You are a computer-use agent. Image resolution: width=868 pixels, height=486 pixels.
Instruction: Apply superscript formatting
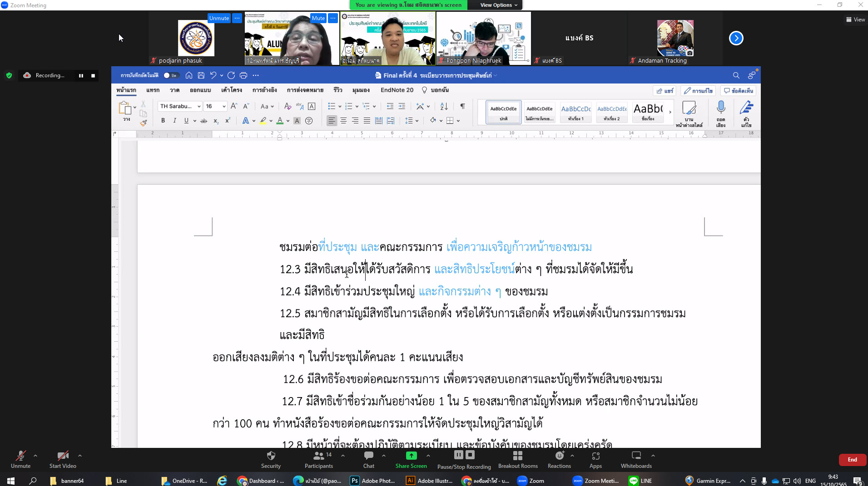pyautogui.click(x=228, y=121)
